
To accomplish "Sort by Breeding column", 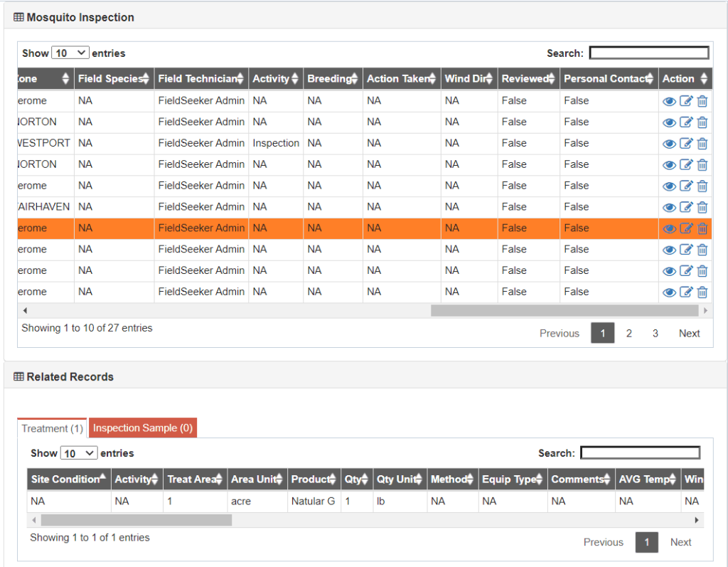I will point(333,78).
